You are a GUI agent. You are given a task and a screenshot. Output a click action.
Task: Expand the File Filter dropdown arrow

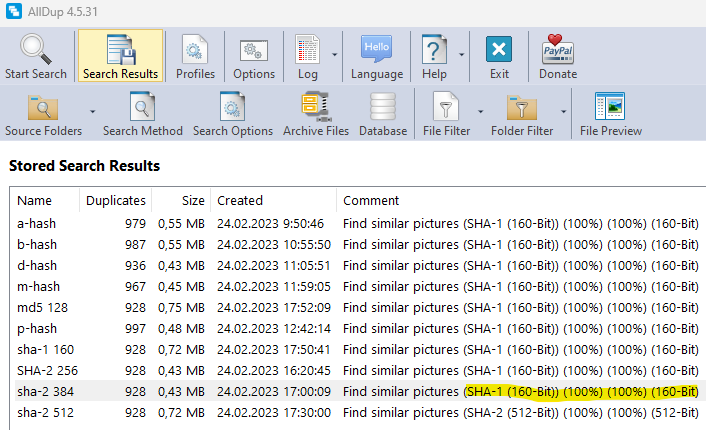[x=480, y=112]
